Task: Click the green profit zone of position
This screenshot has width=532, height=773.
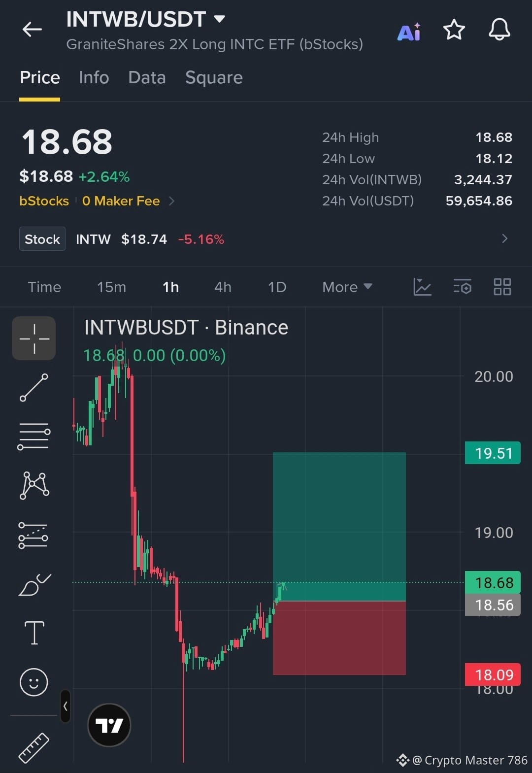Action: click(x=339, y=526)
